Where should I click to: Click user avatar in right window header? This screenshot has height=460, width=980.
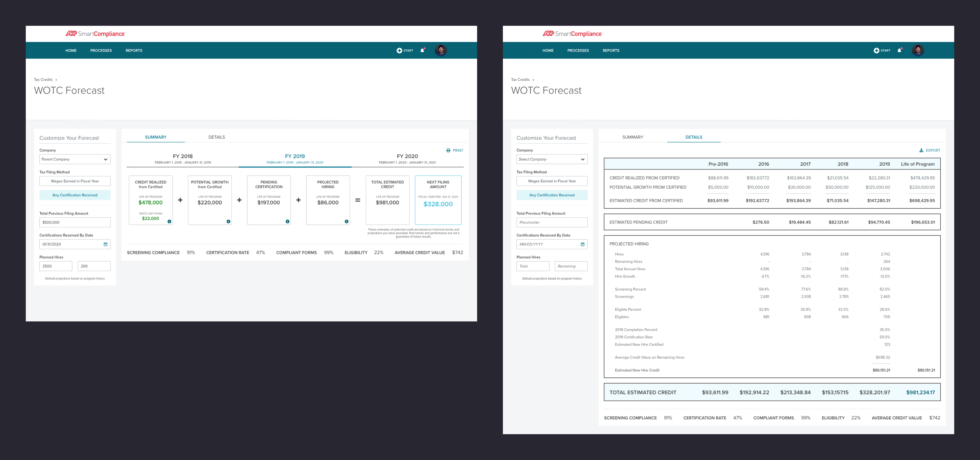pos(917,50)
